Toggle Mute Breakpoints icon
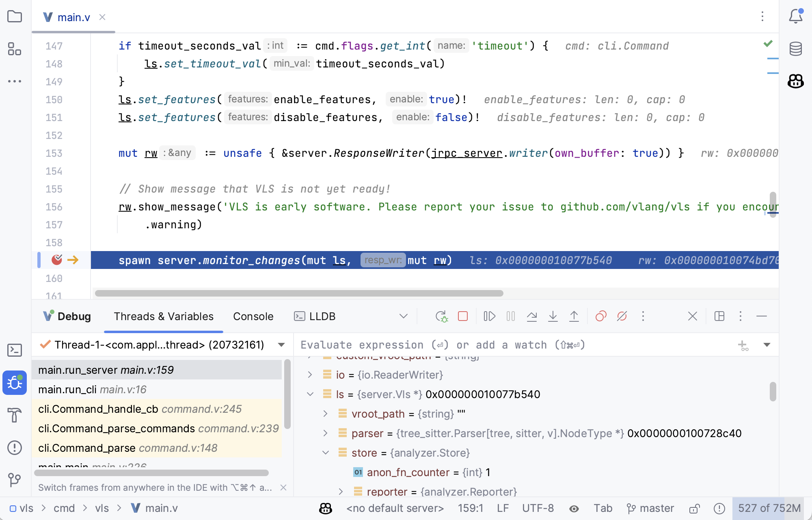812x520 pixels. [x=622, y=316]
